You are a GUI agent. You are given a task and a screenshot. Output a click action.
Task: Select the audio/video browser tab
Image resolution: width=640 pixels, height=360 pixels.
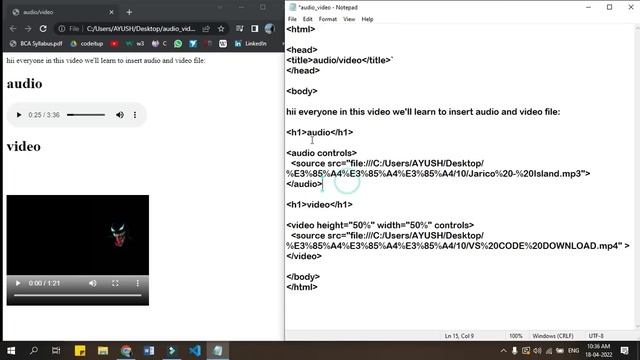pyautogui.click(x=61, y=12)
